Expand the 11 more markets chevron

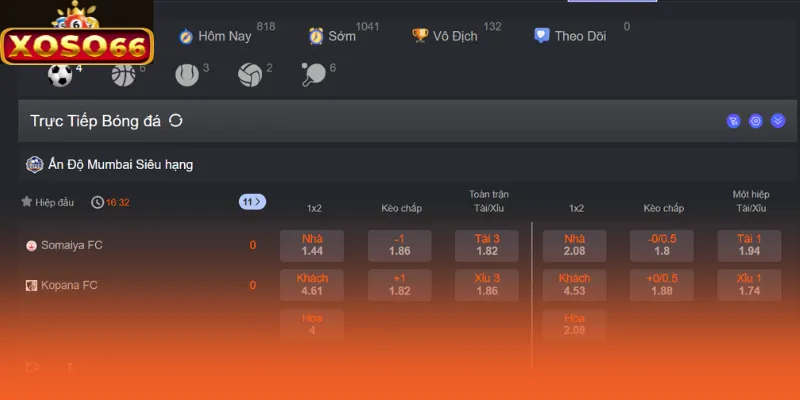point(252,202)
